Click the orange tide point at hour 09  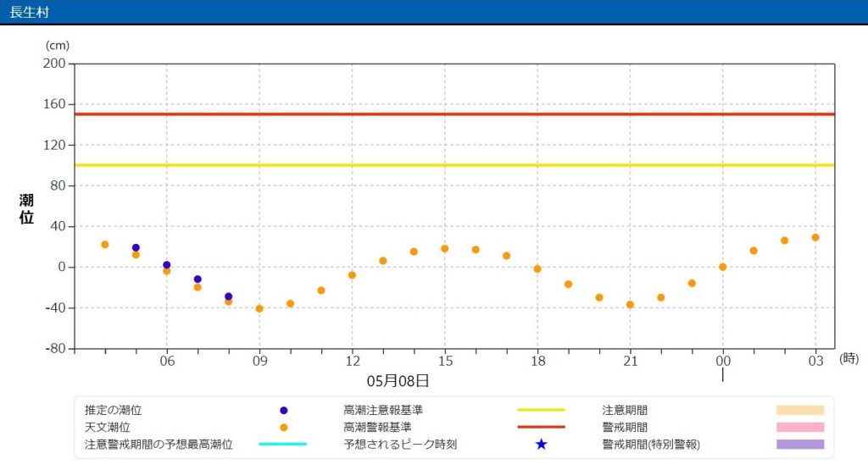point(259,308)
